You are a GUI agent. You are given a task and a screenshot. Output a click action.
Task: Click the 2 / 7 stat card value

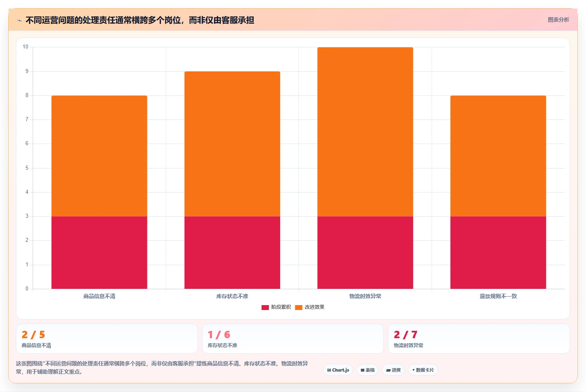(x=406, y=335)
